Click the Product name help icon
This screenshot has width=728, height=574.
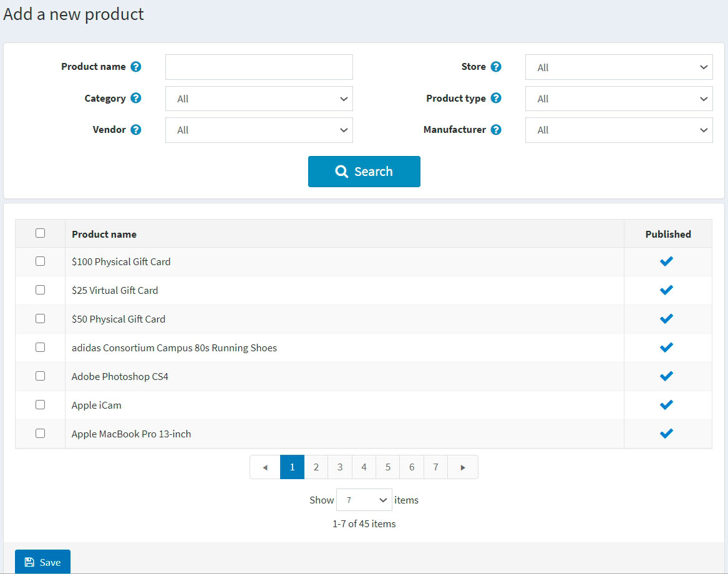135,67
